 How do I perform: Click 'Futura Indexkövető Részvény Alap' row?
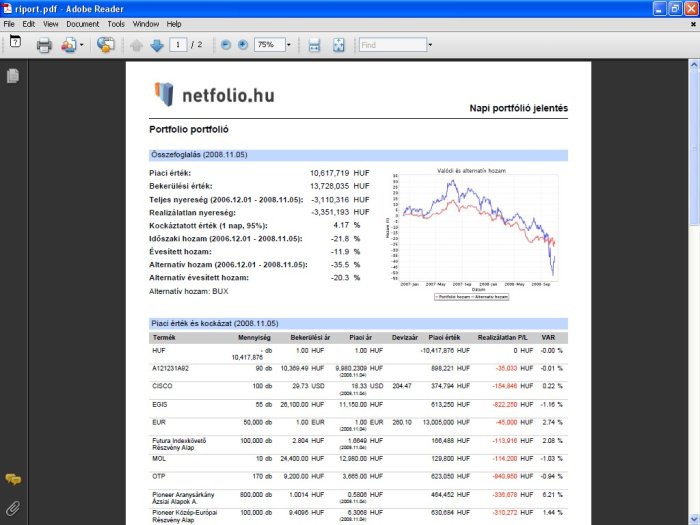179,444
